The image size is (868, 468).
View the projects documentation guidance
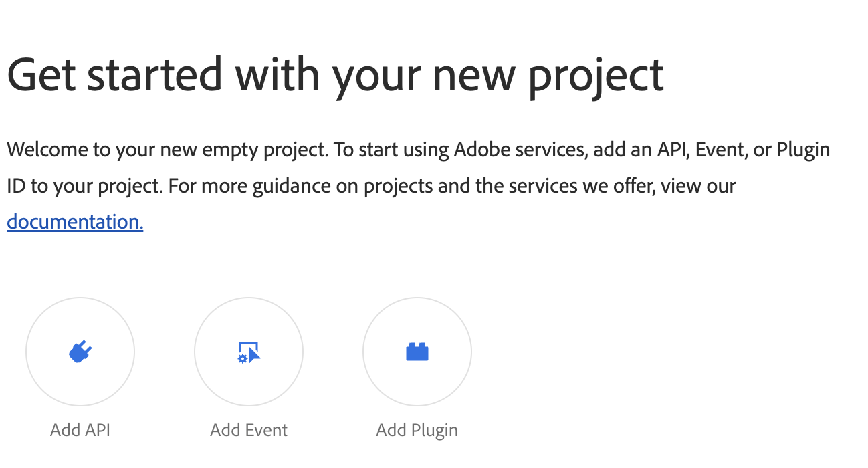coord(75,221)
